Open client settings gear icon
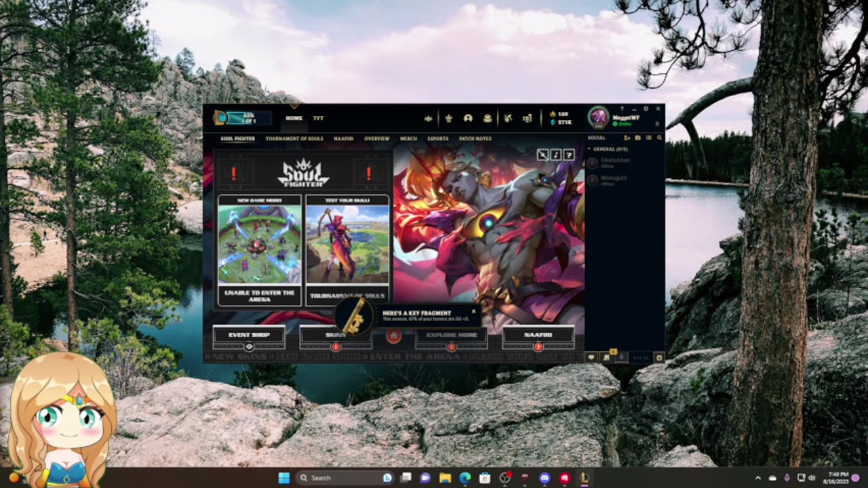This screenshot has height=488, width=868. (646, 108)
